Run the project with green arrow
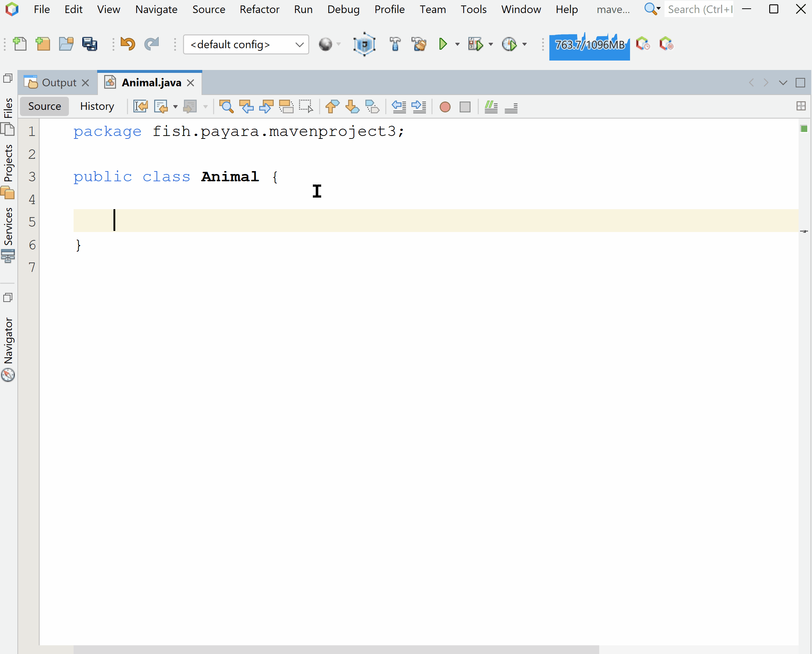Screen dimensions: 812x654 point(443,44)
